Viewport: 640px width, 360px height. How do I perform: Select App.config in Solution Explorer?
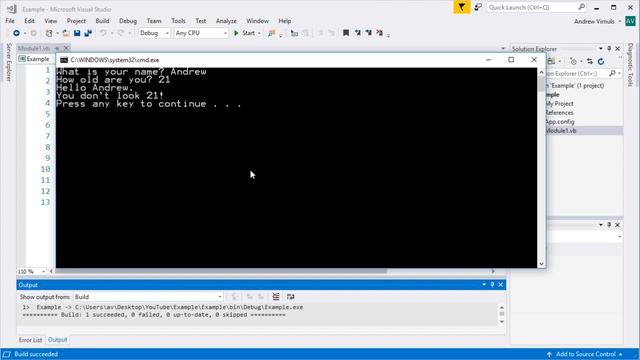coord(560,122)
